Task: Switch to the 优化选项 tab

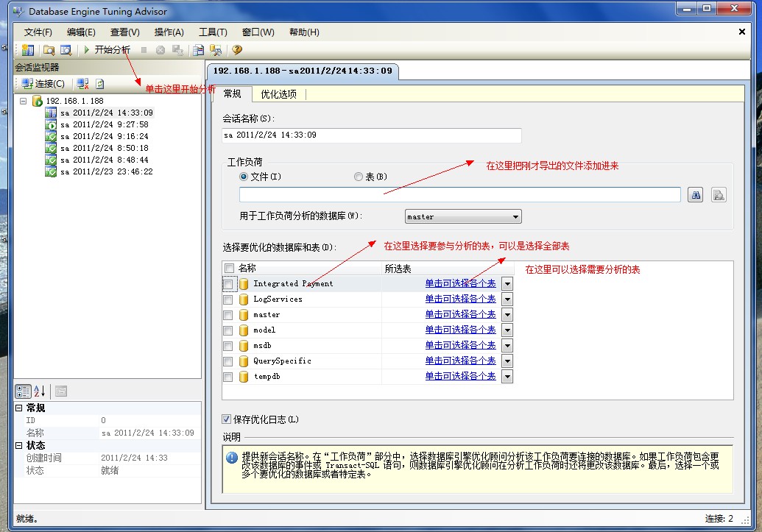Action: (278, 94)
